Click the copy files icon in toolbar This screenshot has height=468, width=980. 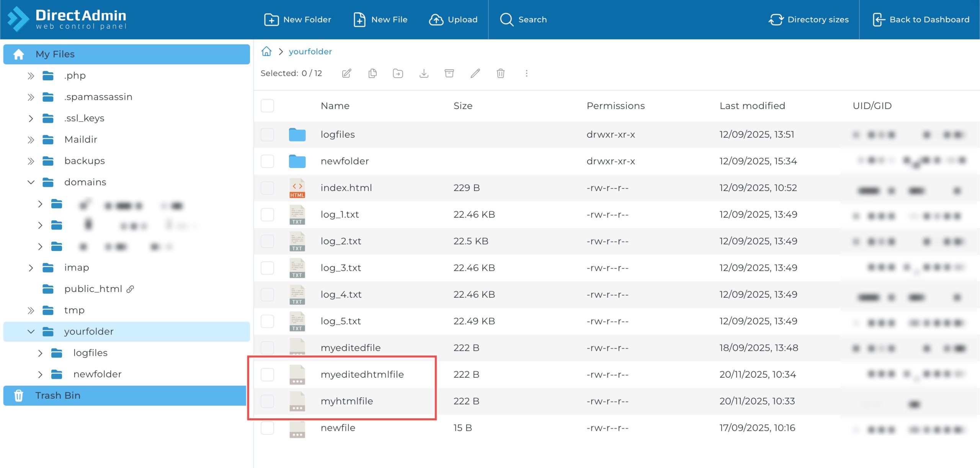tap(372, 73)
